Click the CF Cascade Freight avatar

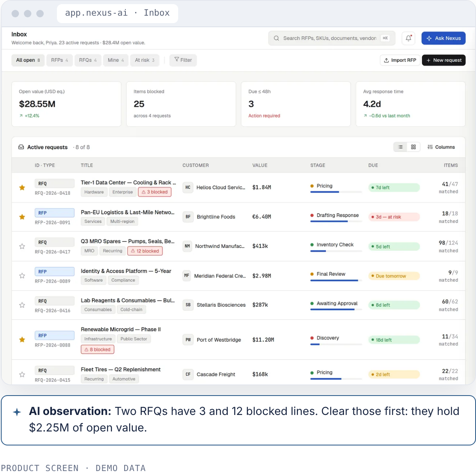[x=188, y=374]
